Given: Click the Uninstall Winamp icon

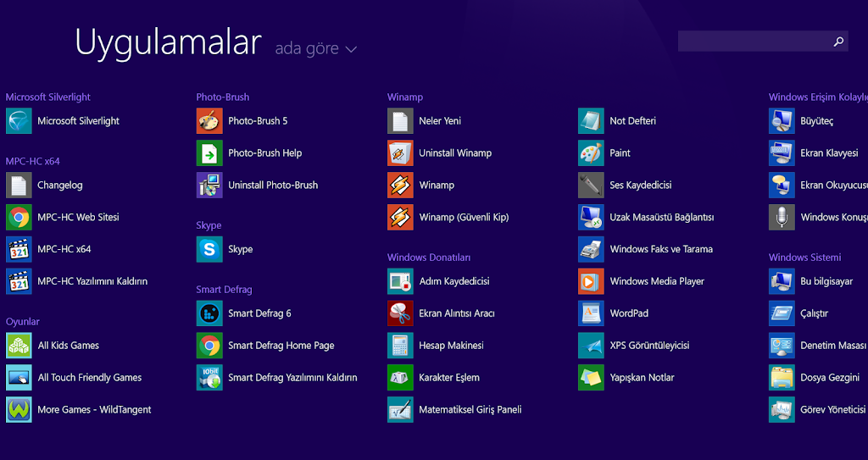Looking at the screenshot, I should coord(400,152).
